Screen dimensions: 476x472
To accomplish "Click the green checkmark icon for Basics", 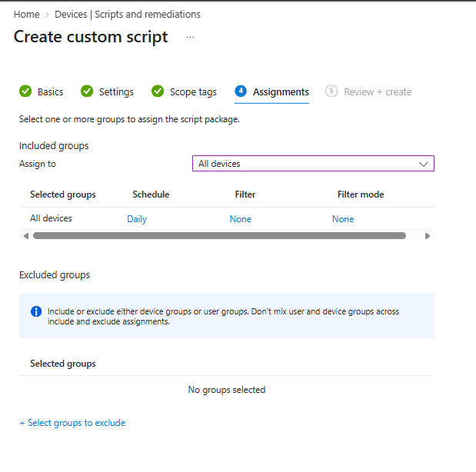I will [x=25, y=91].
